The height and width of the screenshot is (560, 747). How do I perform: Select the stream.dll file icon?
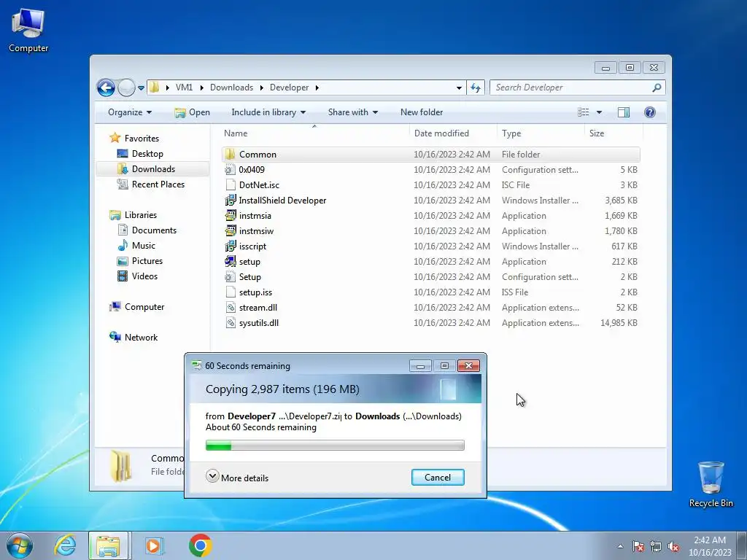pos(230,307)
